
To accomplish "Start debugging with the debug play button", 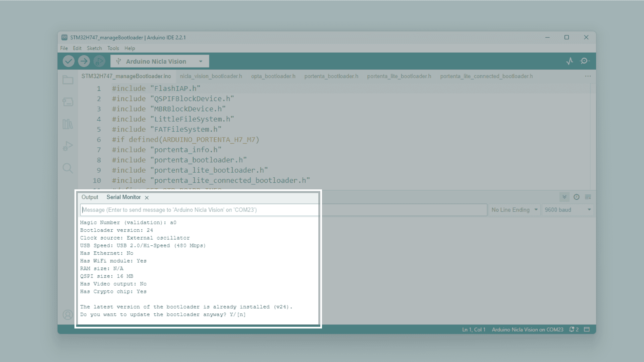I will tap(99, 61).
